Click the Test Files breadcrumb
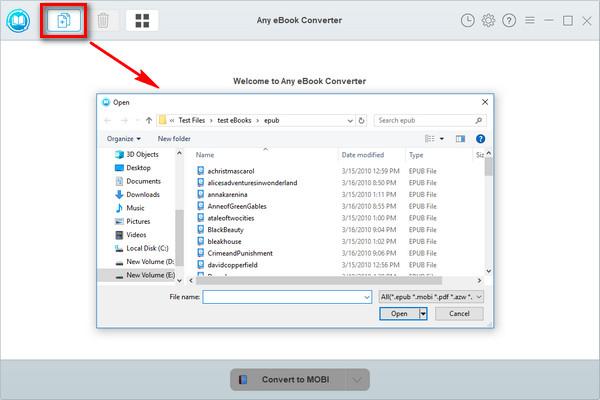Viewport: 600px width, 400px height. [x=192, y=120]
